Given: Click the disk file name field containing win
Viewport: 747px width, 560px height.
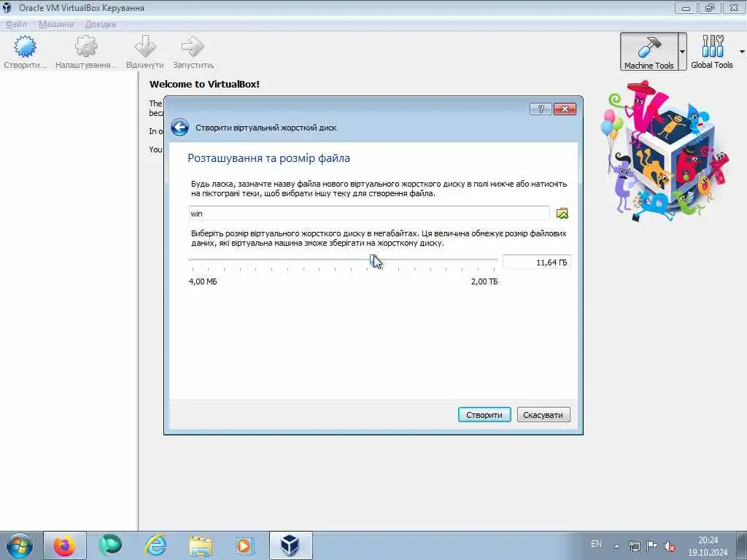Looking at the screenshot, I should click(x=368, y=214).
